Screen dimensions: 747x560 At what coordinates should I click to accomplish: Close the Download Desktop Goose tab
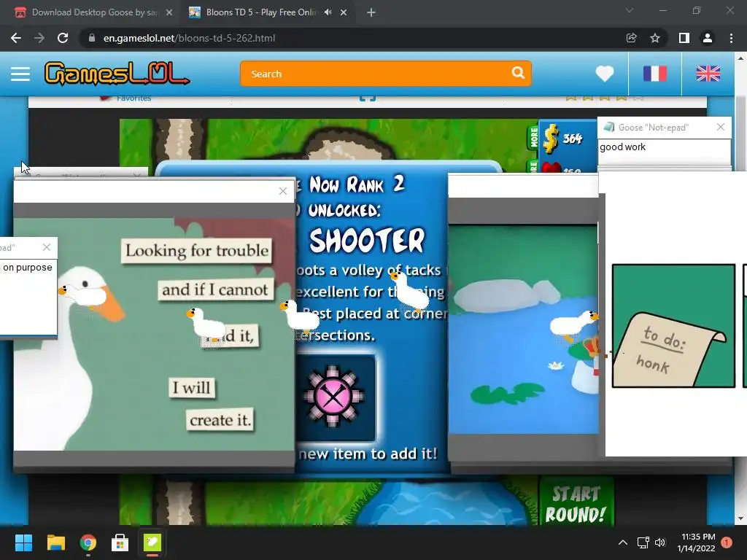(169, 12)
